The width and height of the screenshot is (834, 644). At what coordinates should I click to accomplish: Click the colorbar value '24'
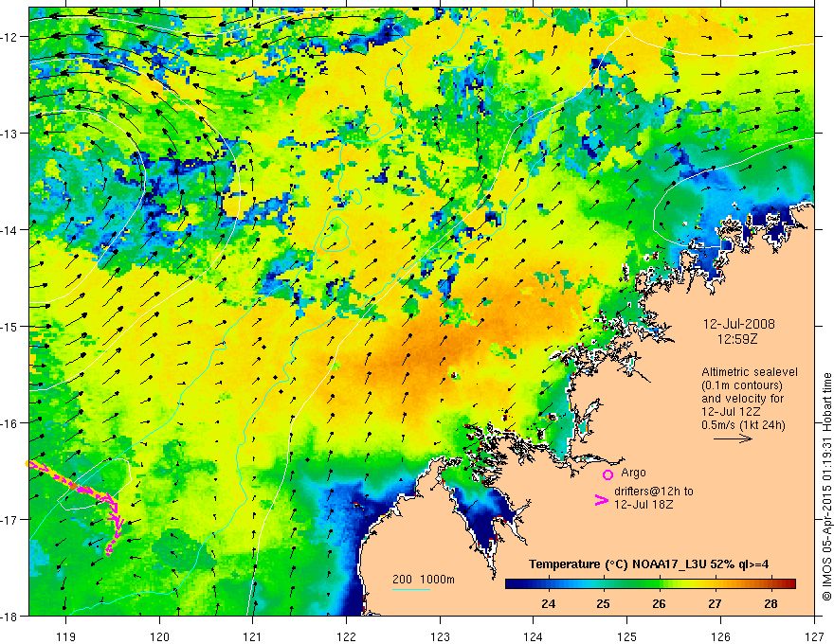click(x=548, y=603)
